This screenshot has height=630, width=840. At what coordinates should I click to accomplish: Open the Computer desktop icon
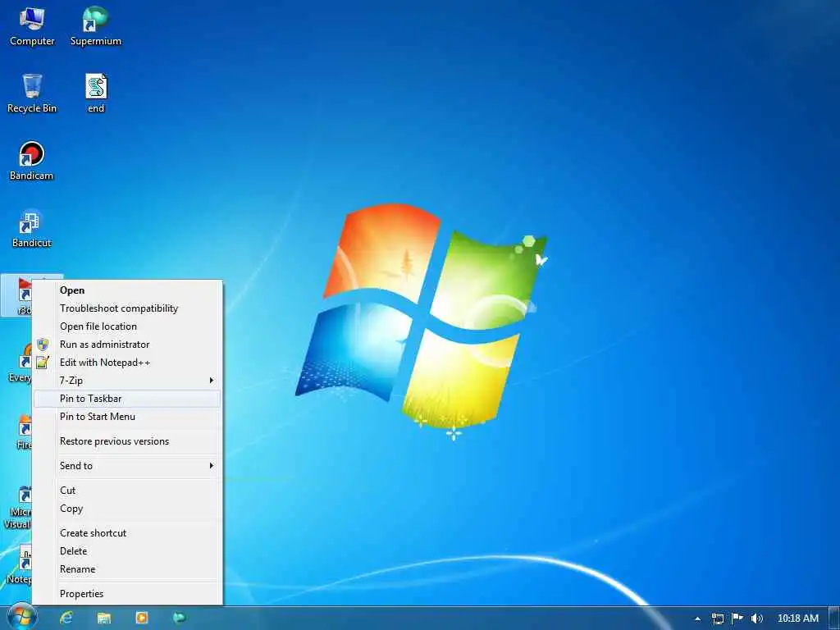(x=32, y=27)
